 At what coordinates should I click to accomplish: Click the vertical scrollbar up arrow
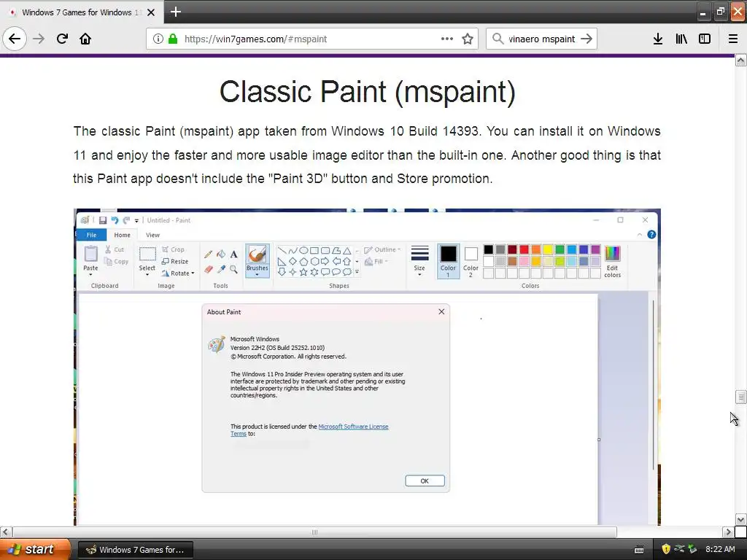click(741, 60)
